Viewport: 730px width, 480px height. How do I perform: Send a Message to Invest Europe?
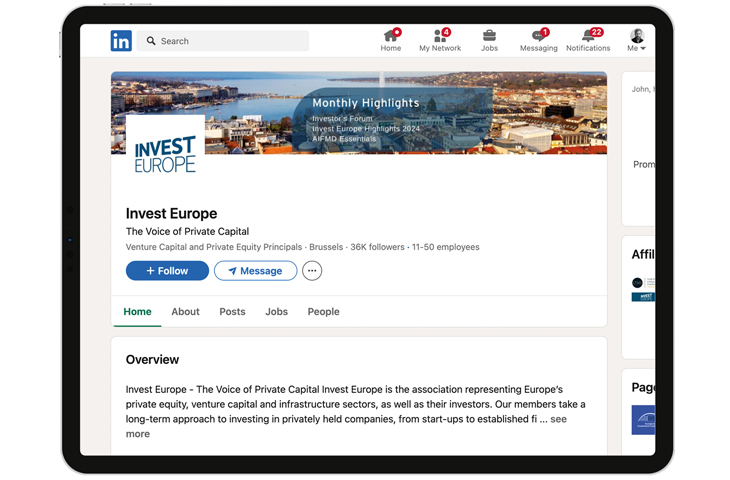point(256,270)
